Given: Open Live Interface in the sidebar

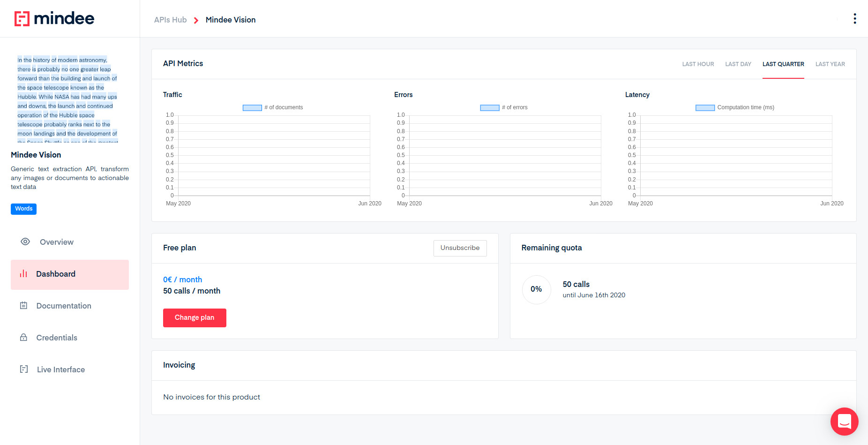Looking at the screenshot, I should coord(70,370).
